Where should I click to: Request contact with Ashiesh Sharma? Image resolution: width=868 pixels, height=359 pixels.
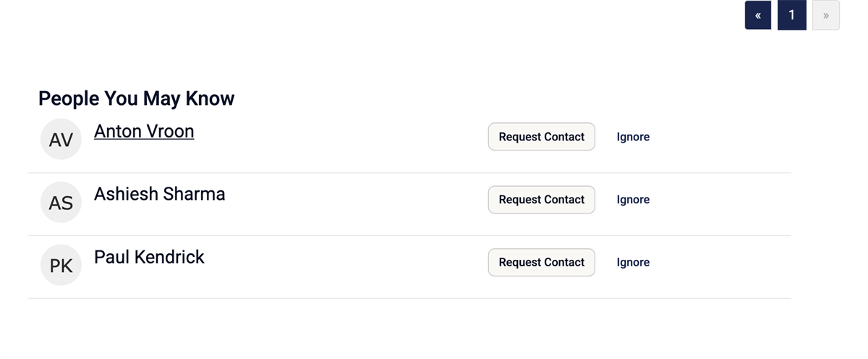(x=541, y=200)
